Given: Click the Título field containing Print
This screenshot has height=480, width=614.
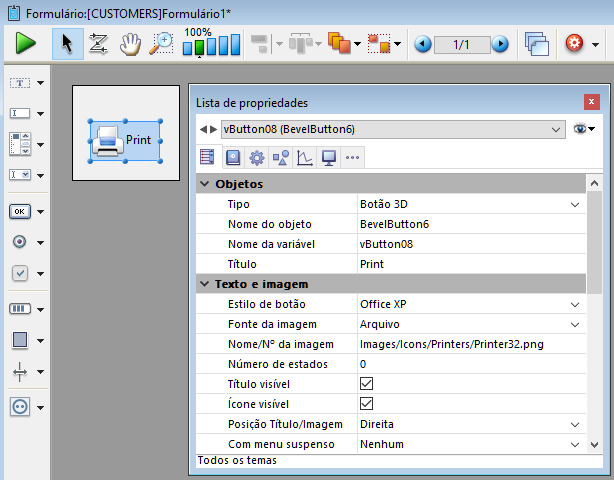Looking at the screenshot, I should click(x=465, y=264).
